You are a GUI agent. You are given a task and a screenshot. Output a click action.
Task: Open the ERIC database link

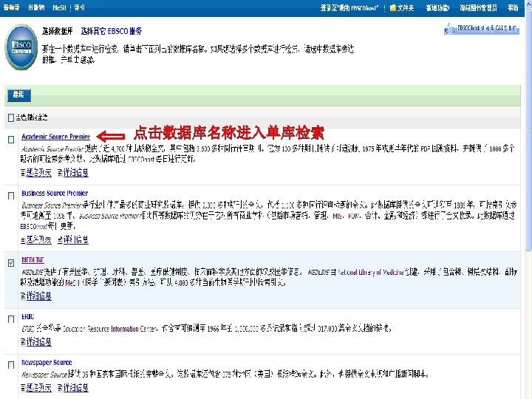click(28, 316)
